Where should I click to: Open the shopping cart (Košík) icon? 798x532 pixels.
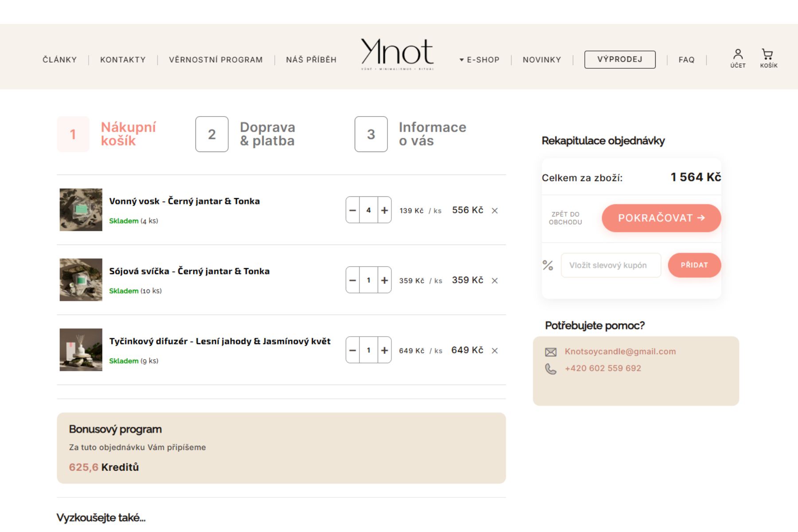point(768,59)
